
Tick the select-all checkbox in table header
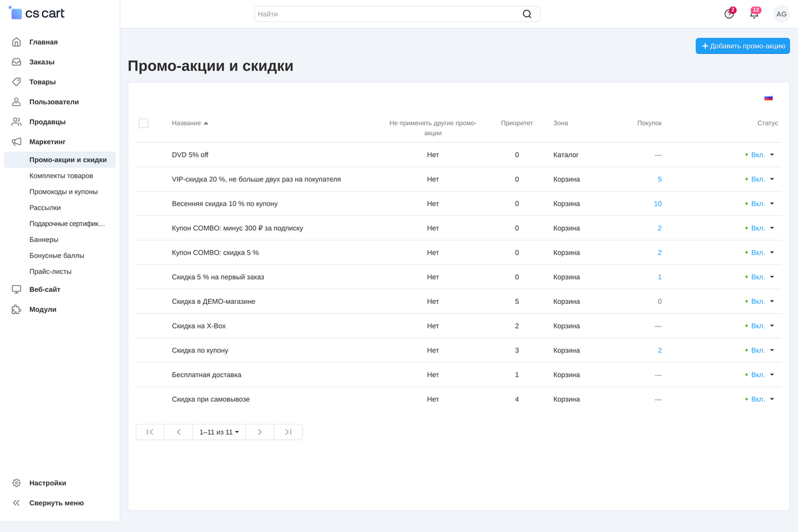point(144,123)
